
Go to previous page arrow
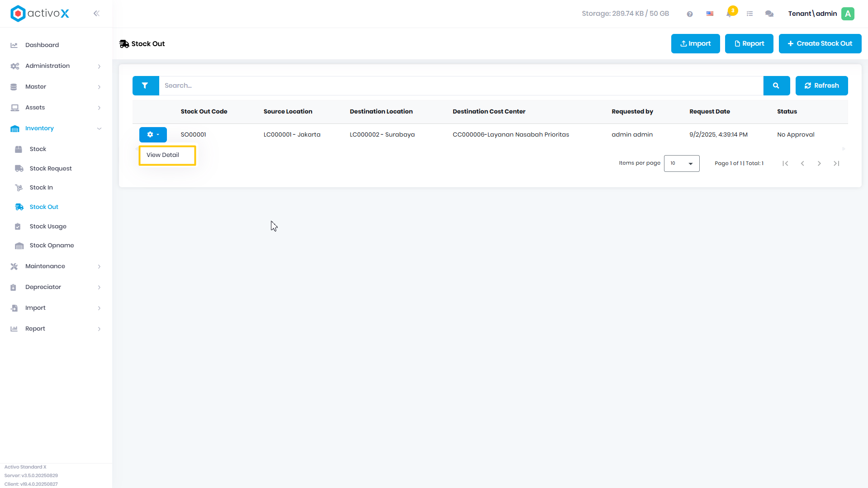coord(802,163)
